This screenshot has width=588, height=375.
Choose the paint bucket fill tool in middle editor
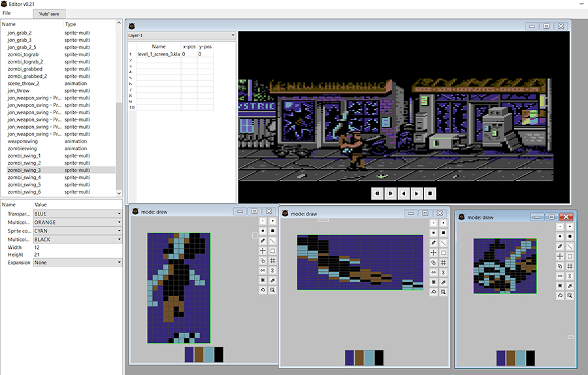(x=434, y=291)
